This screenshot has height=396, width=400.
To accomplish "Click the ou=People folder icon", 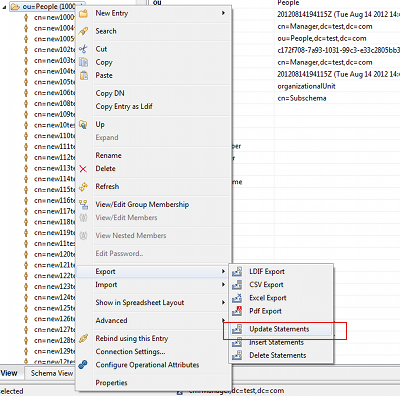I will [x=15, y=7].
